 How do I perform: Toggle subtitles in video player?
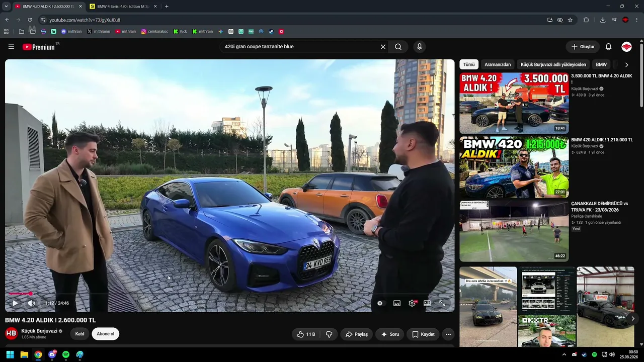click(x=397, y=303)
